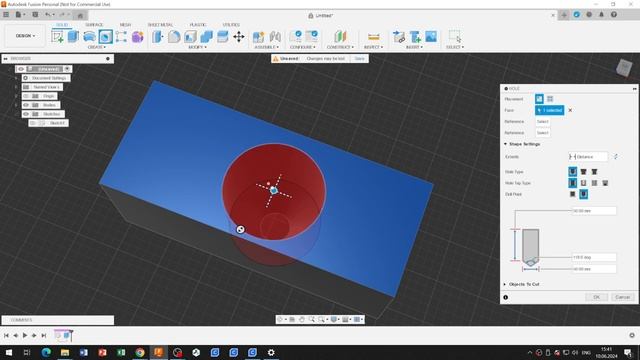Viewport: 640px width, 360px height.
Task: Click the Measure ruler icon
Action: (373, 37)
